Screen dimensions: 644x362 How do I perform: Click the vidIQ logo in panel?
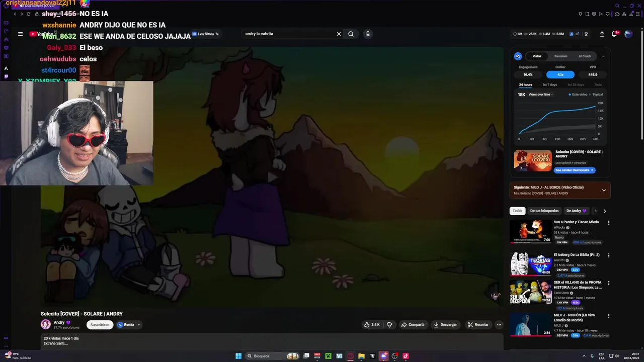point(518,56)
